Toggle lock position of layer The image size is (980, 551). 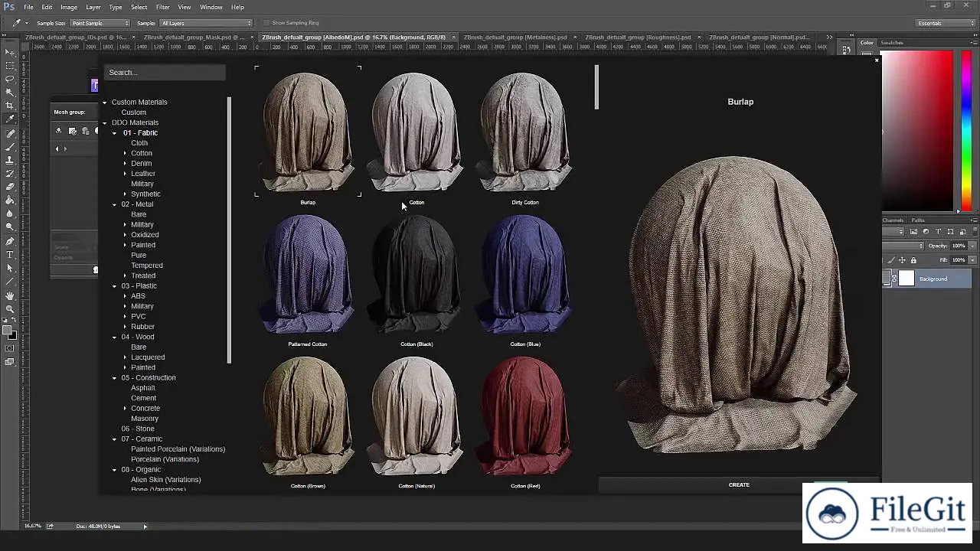coord(903,260)
